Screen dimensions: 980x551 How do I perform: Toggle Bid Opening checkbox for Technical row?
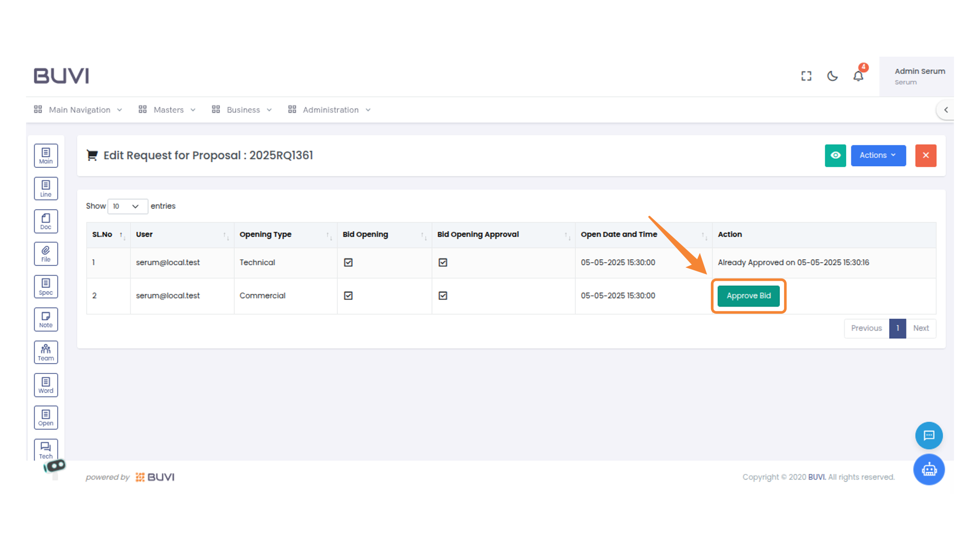[x=348, y=262]
